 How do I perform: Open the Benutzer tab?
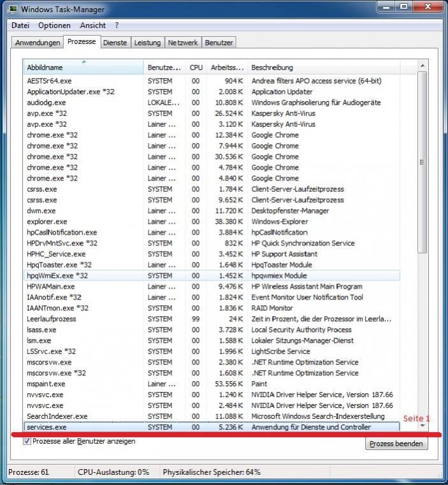pos(219,43)
